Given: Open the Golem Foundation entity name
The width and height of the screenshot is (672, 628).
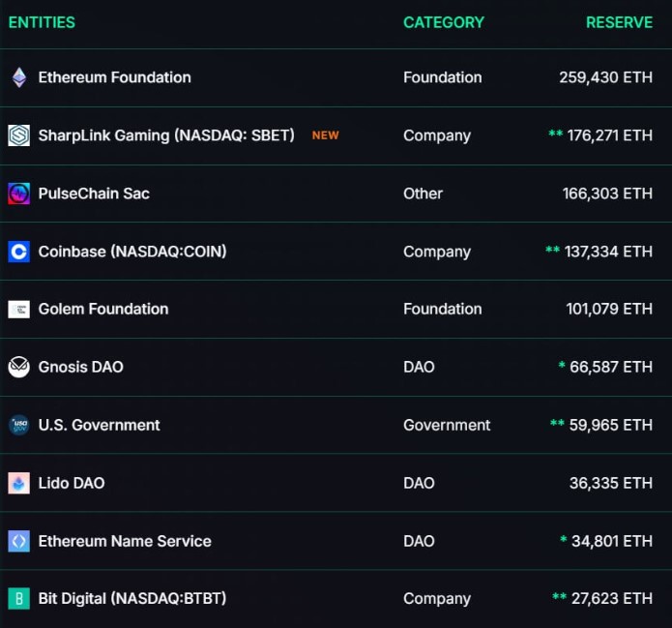Looking at the screenshot, I should (103, 310).
